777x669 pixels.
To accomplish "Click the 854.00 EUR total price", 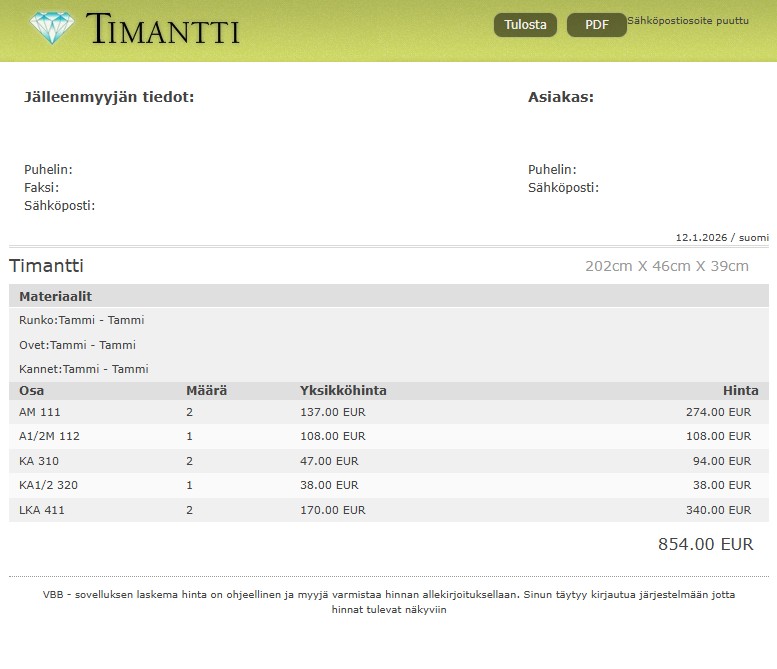I will click(x=705, y=545).
